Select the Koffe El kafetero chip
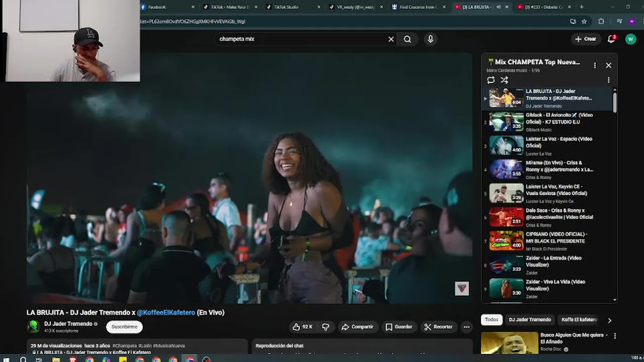The image size is (644, 362). 579,320
